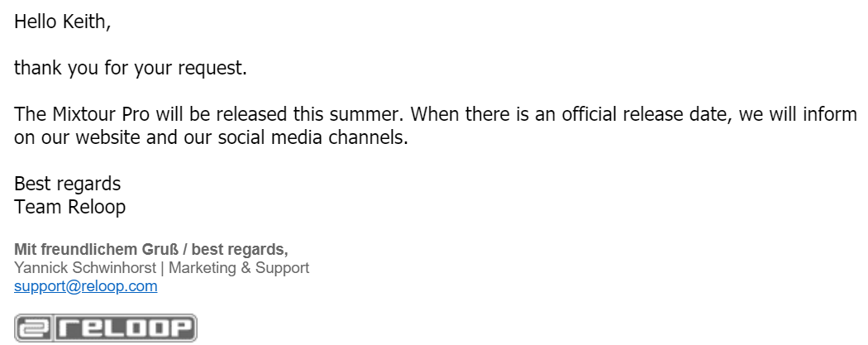
Task: Click the "2" emblem of the Reloop logo
Action: (x=33, y=328)
